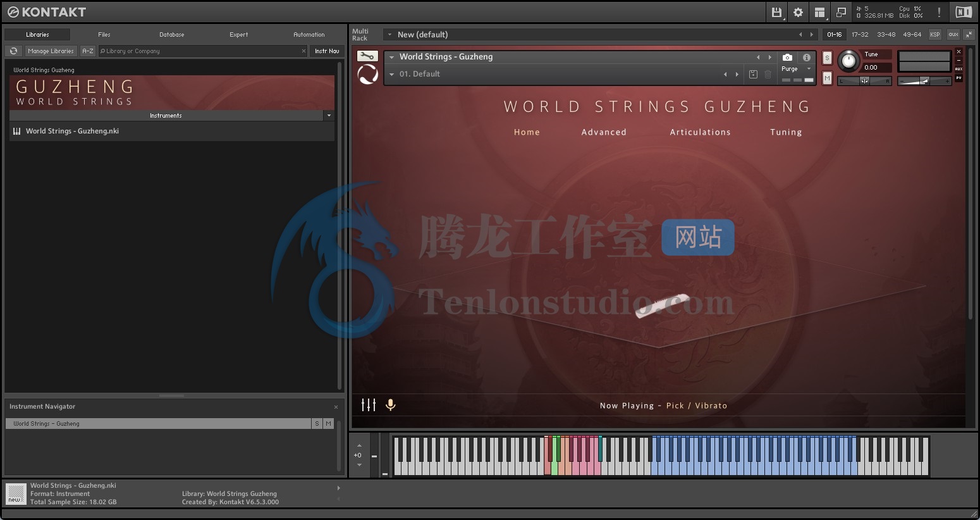The height and width of the screenshot is (520, 980).
Task: Click the instrument volume slider
Action: pos(924,81)
